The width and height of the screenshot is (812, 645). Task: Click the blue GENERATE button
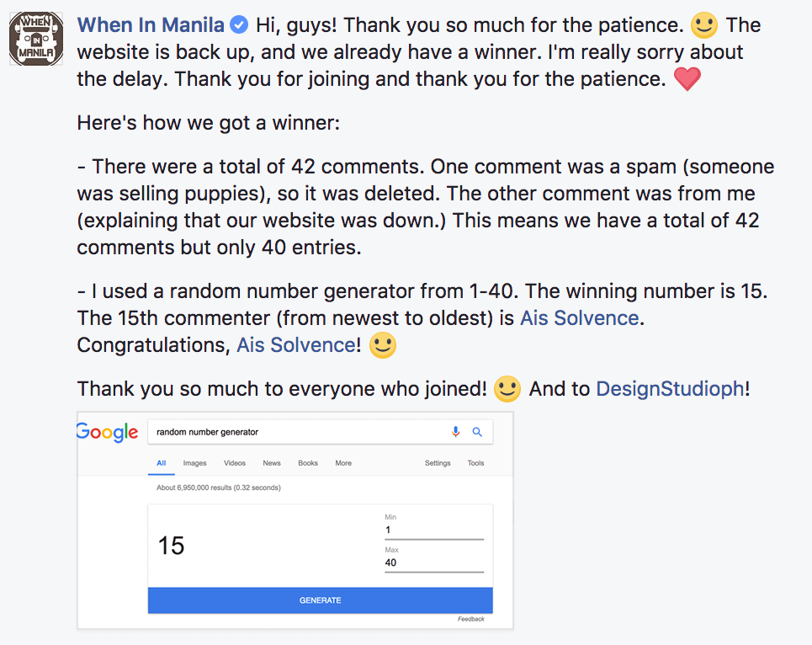point(320,600)
